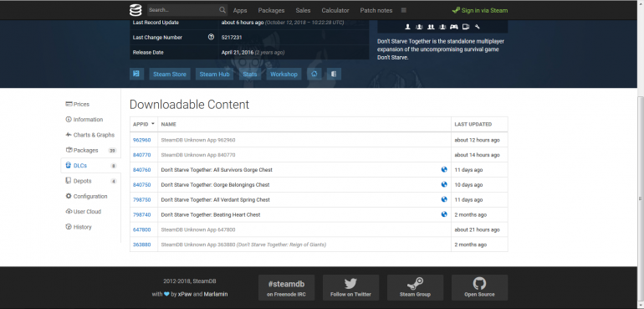Switch to the History sidebar tab
Screen dimensions: 644x309
(91, 227)
